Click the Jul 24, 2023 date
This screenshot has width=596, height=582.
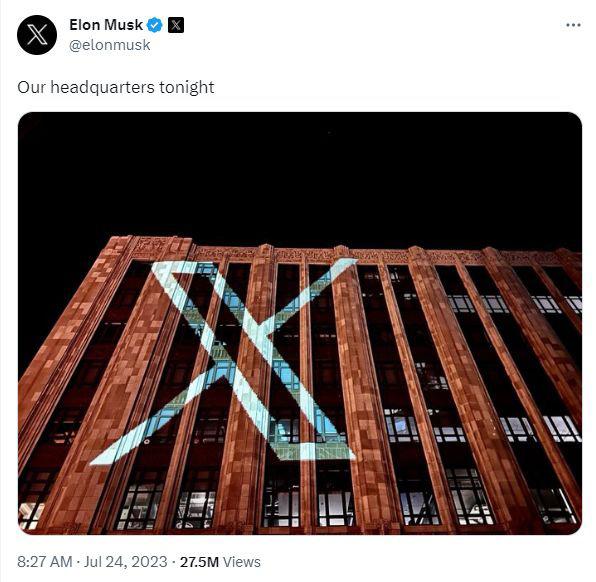[x=125, y=561]
